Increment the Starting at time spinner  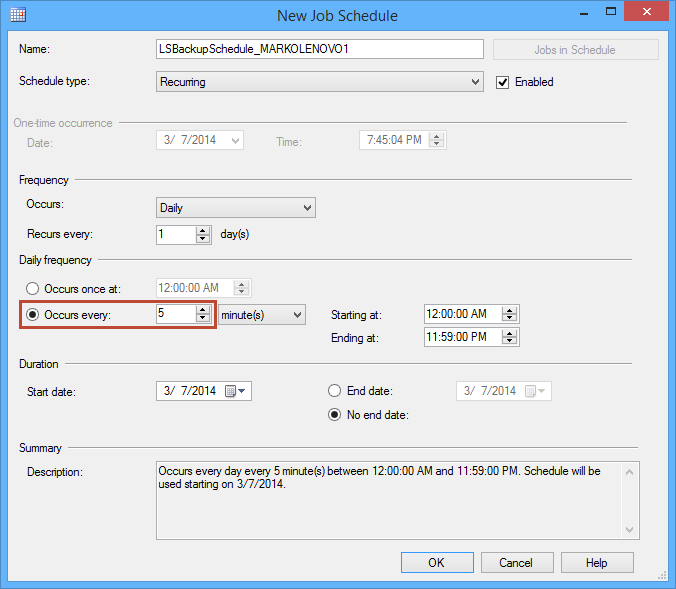pos(510,310)
